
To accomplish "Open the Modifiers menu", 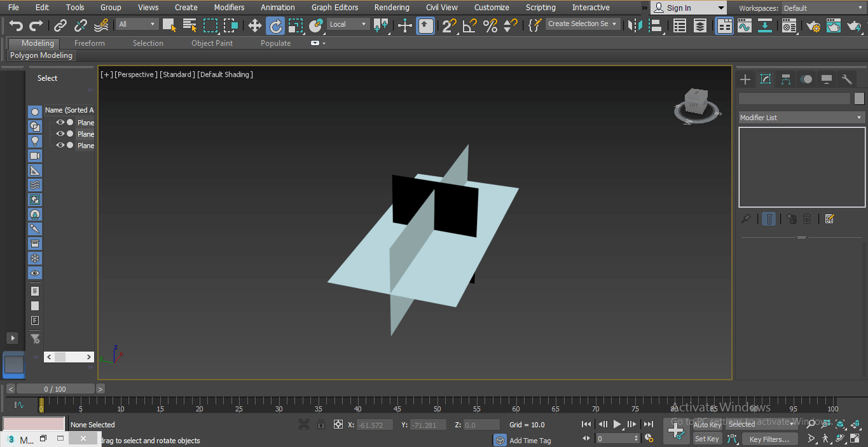I will (x=229, y=8).
